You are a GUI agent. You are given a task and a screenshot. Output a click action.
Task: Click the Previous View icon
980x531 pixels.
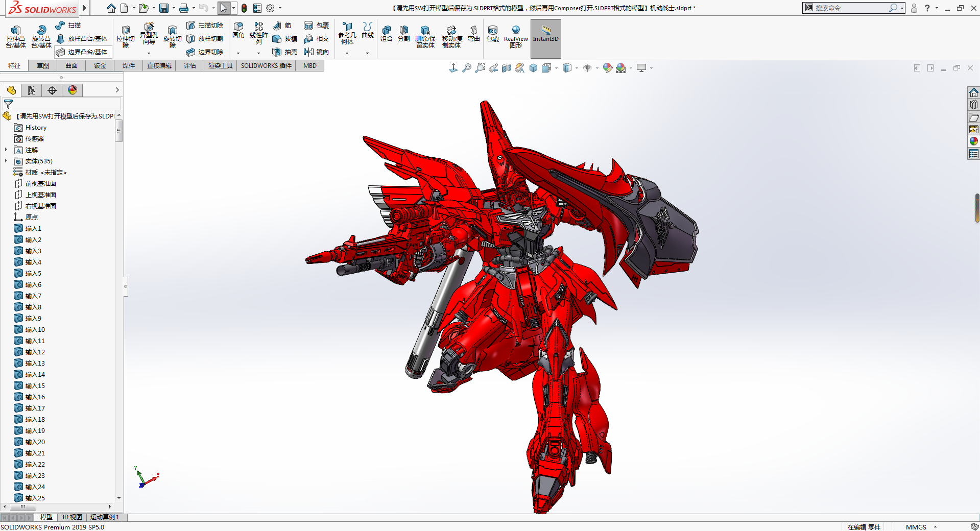point(493,68)
